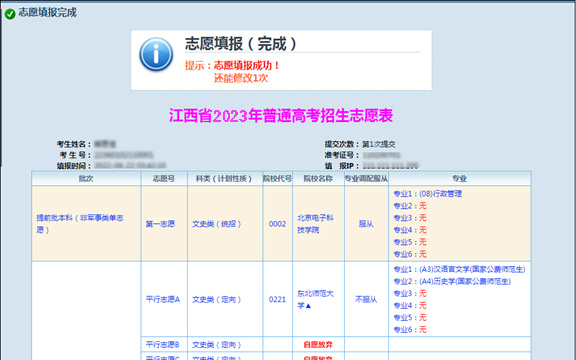
Task: Click the blue info icon in notice box
Action: click(x=156, y=54)
